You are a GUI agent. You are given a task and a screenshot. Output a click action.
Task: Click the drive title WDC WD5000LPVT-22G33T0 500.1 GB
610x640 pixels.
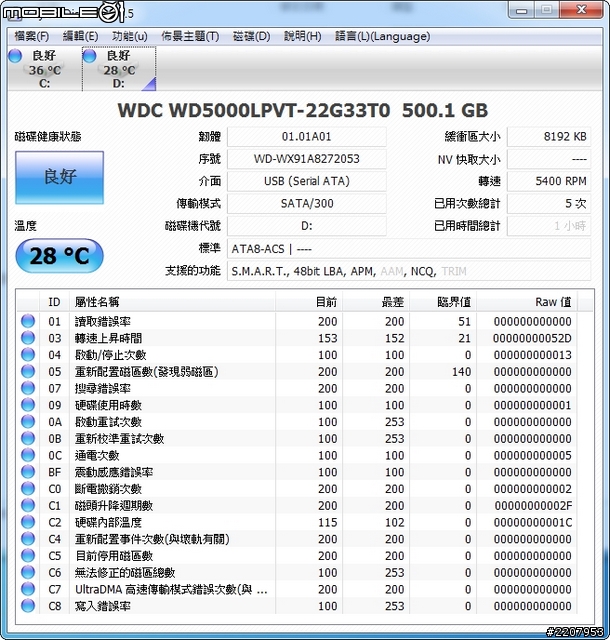pos(303,110)
